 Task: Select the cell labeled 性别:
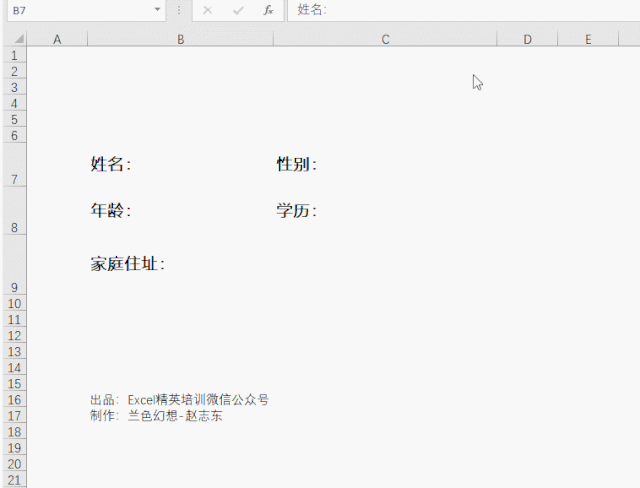297,165
